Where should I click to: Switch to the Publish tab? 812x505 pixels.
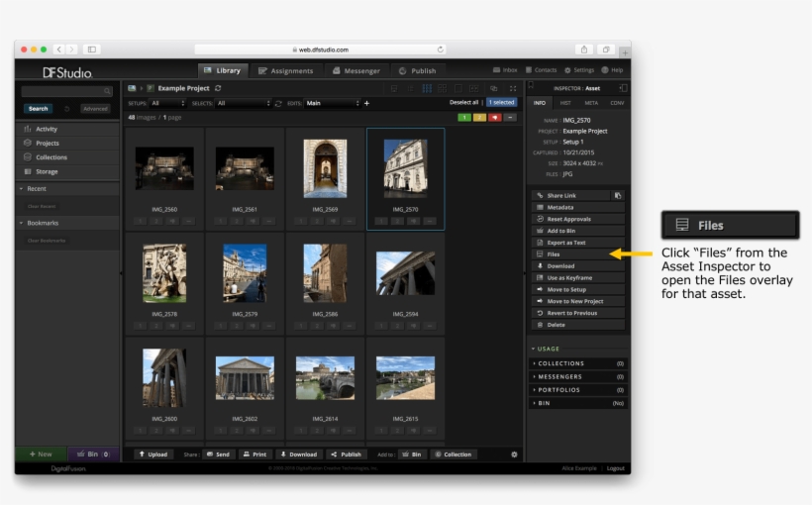coord(418,71)
